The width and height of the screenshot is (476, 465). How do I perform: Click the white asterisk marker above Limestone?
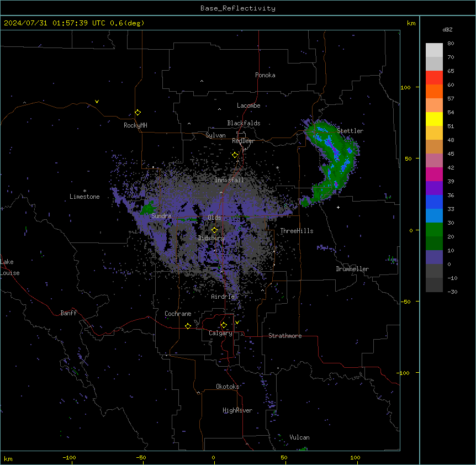click(84, 191)
